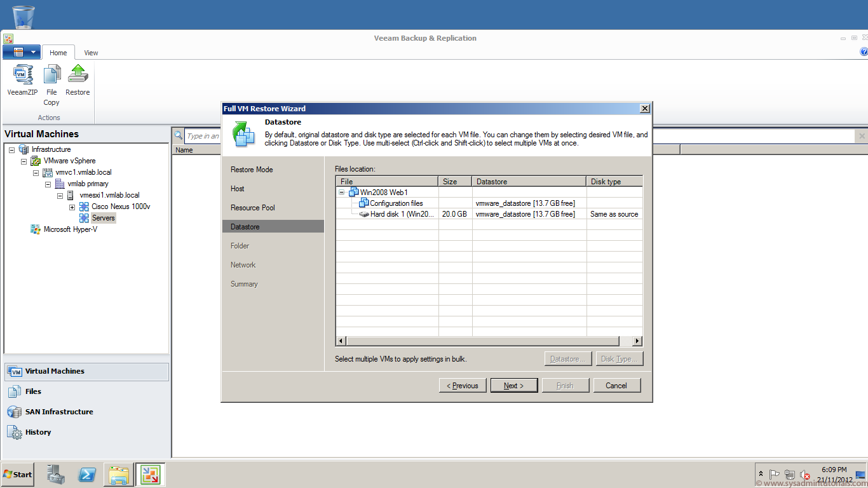Click the horizontal scrollbar left arrow
The image size is (868, 488).
point(341,341)
